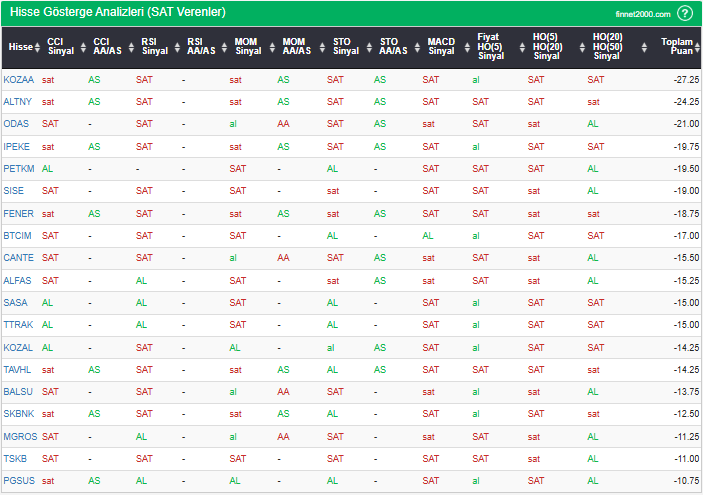This screenshot has width=703, height=495.
Task: Open the BTCIM stock link
Action: coord(18,235)
